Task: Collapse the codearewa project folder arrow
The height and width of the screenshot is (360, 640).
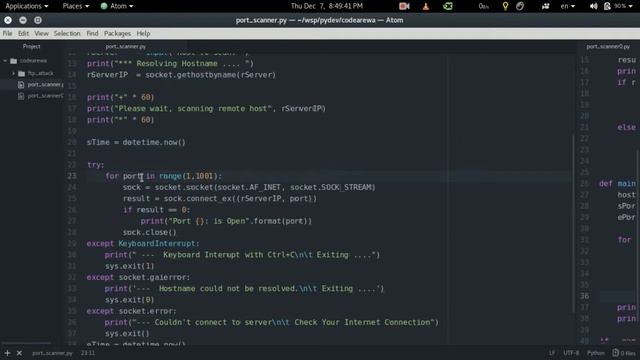Action: 5,61
